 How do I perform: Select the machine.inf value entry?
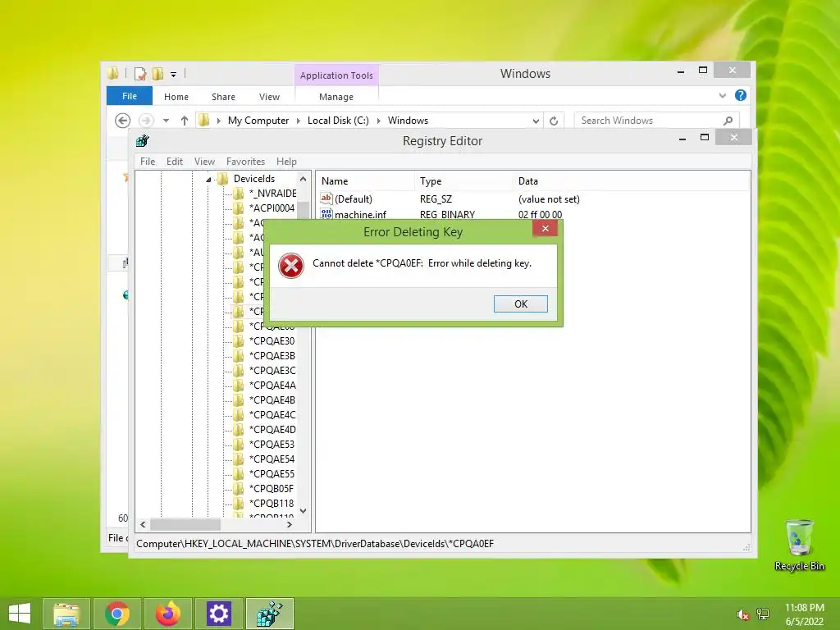pos(360,215)
